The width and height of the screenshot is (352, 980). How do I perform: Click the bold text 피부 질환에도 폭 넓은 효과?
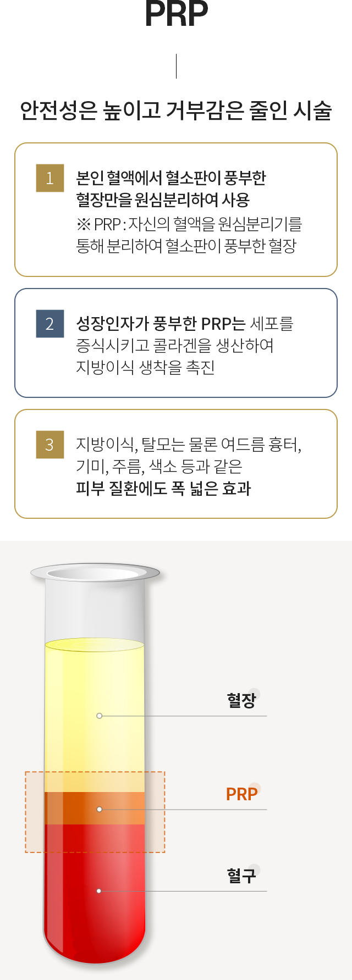click(163, 488)
